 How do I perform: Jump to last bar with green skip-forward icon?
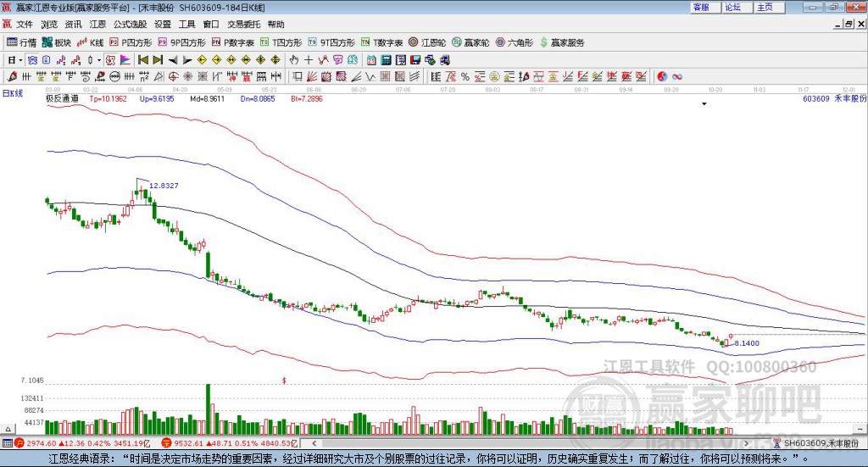click(x=158, y=60)
